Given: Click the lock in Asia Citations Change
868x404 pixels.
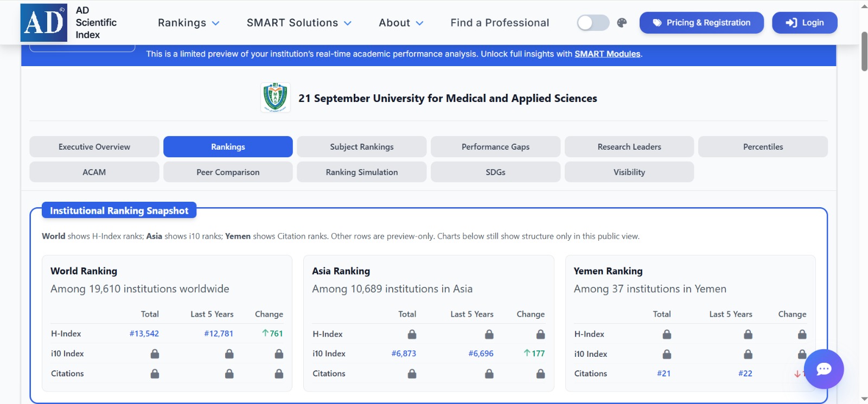Looking at the screenshot, I should click(x=540, y=374).
